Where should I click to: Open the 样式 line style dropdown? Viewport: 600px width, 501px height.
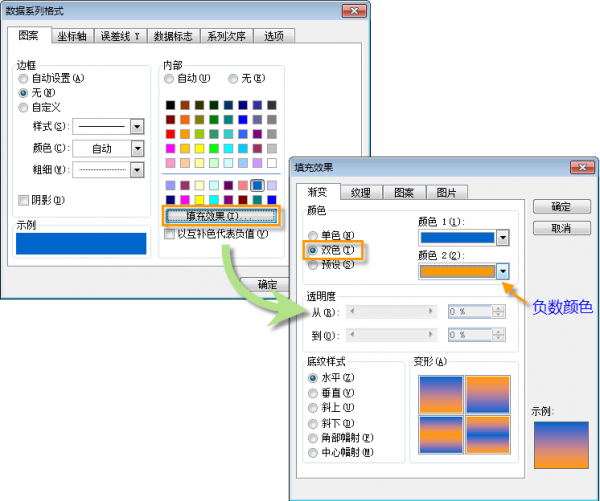[137, 127]
